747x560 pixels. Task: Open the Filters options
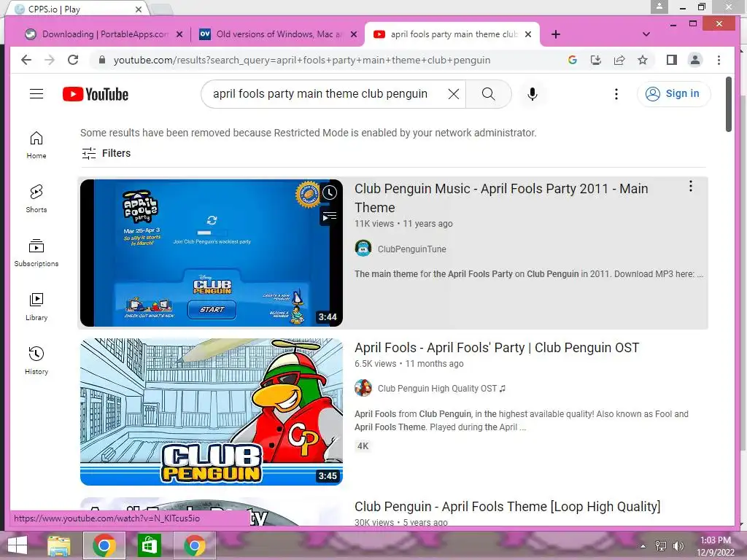(x=107, y=153)
